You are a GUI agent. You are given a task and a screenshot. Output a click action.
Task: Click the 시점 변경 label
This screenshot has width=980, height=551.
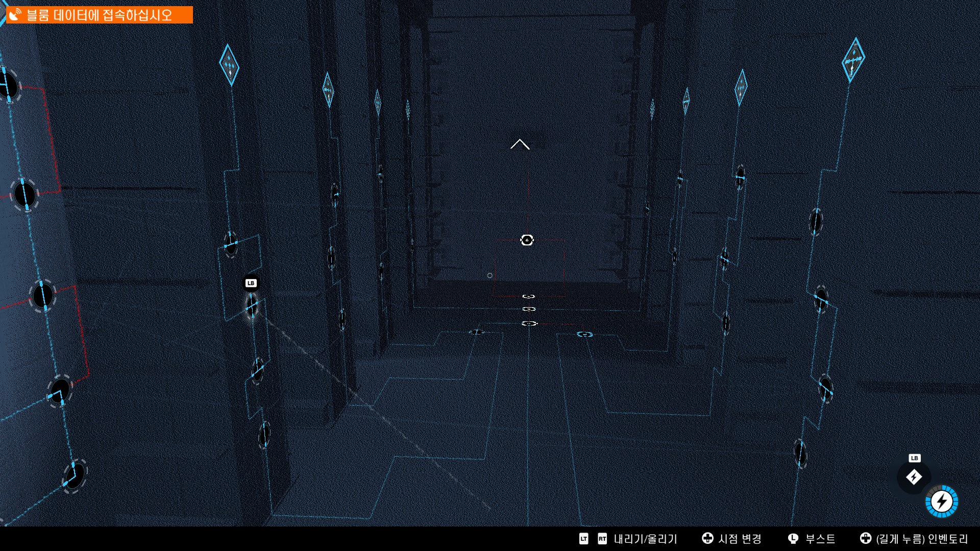(x=740, y=539)
